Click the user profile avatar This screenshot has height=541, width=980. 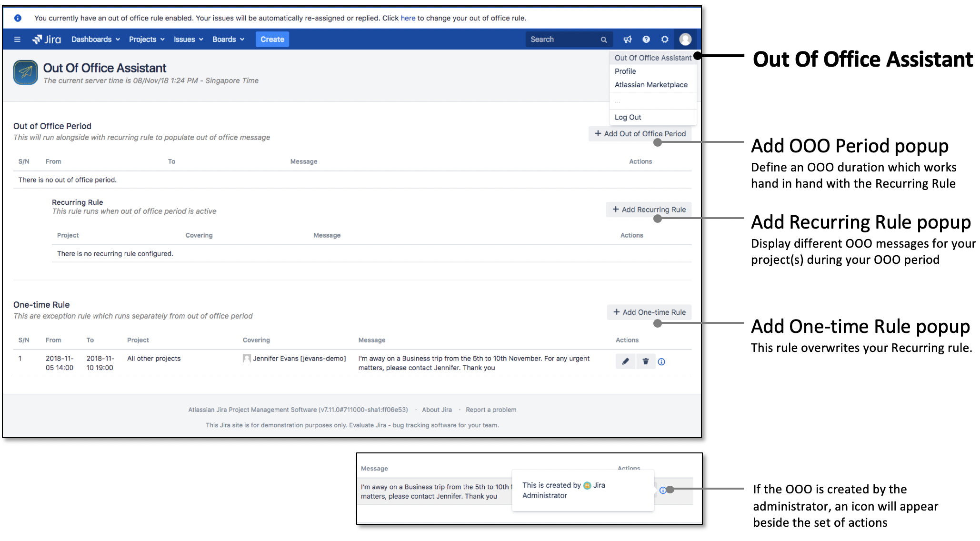[685, 40]
